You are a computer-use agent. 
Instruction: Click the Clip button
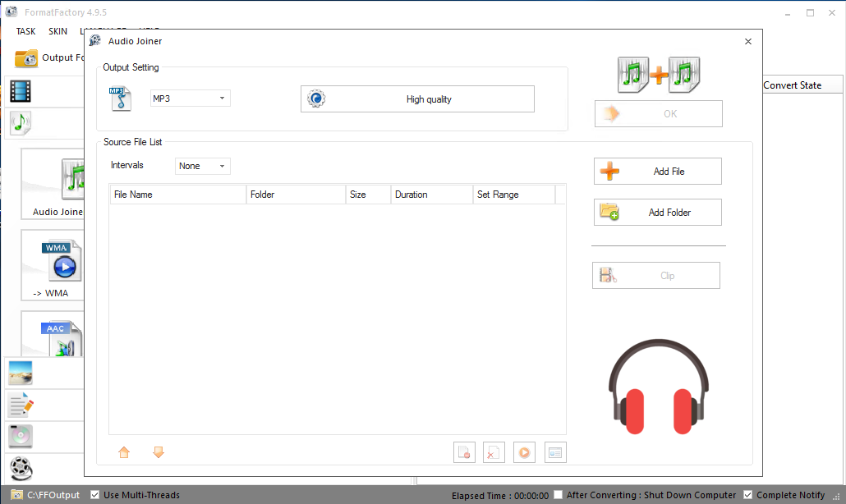pos(656,276)
